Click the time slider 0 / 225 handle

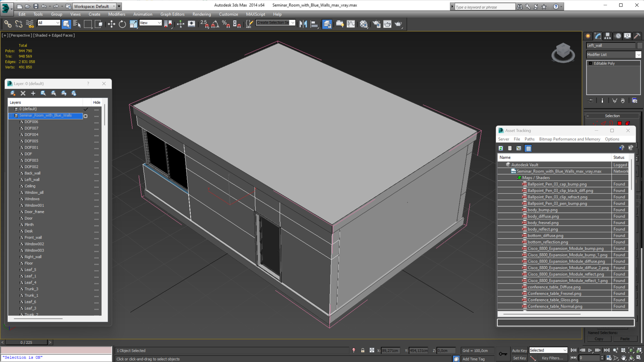pos(26,342)
